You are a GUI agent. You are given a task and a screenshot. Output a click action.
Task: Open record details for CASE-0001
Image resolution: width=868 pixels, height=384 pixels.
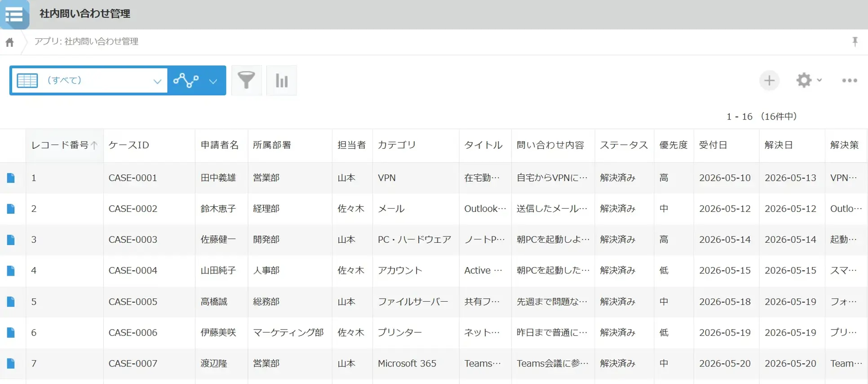click(11, 178)
